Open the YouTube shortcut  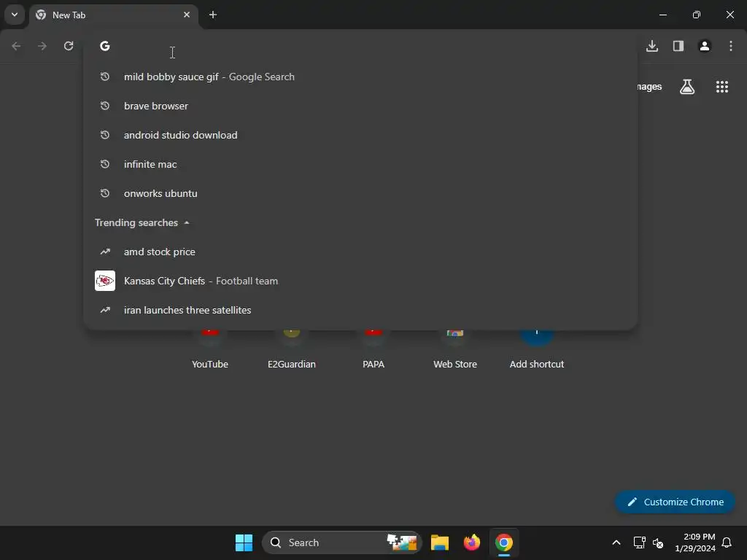(x=210, y=350)
